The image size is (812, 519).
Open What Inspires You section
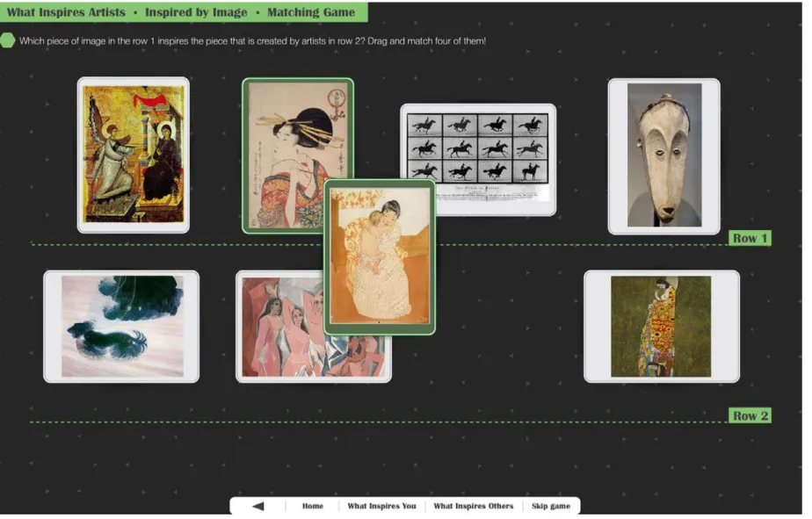point(381,506)
